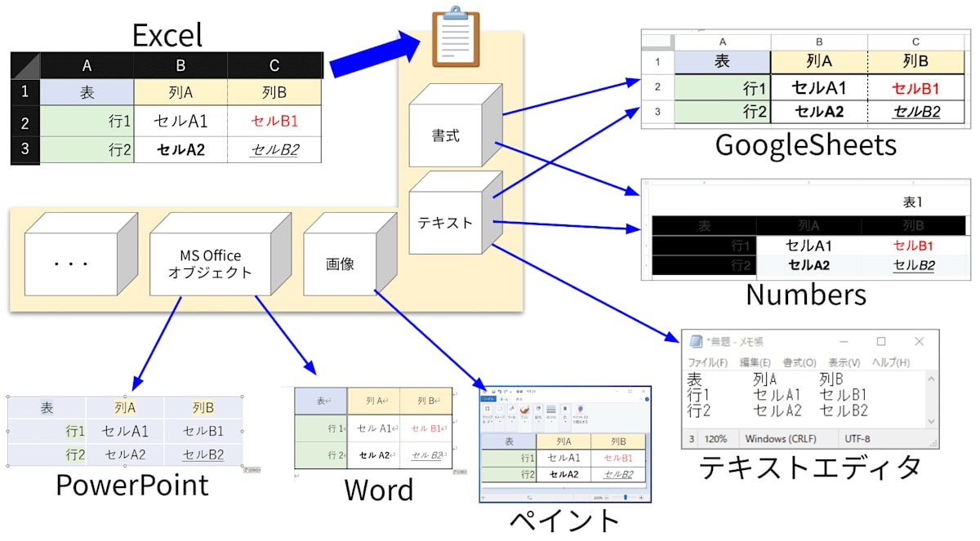Click the red セルB1 cell in Excel

coord(274,122)
